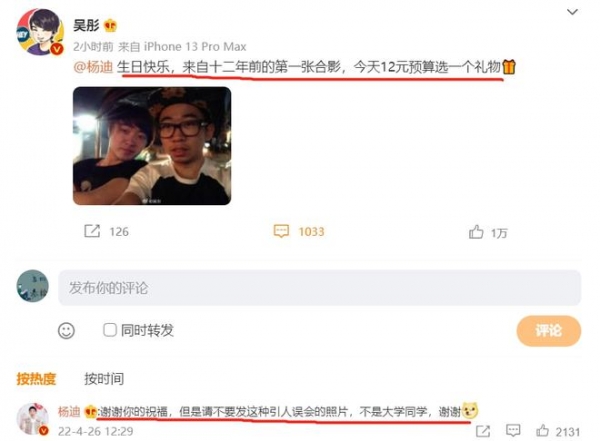The height and width of the screenshot is (441, 600).
Task: Submit with the orange 评论 button
Action: (549, 331)
